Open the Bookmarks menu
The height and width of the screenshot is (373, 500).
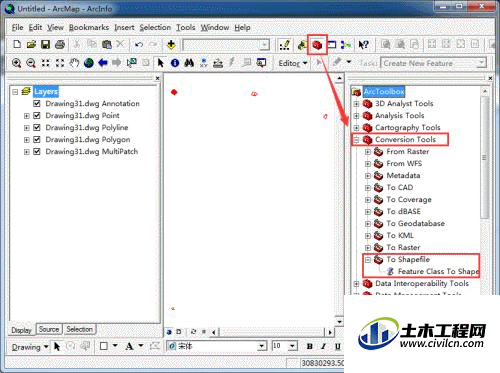89,27
